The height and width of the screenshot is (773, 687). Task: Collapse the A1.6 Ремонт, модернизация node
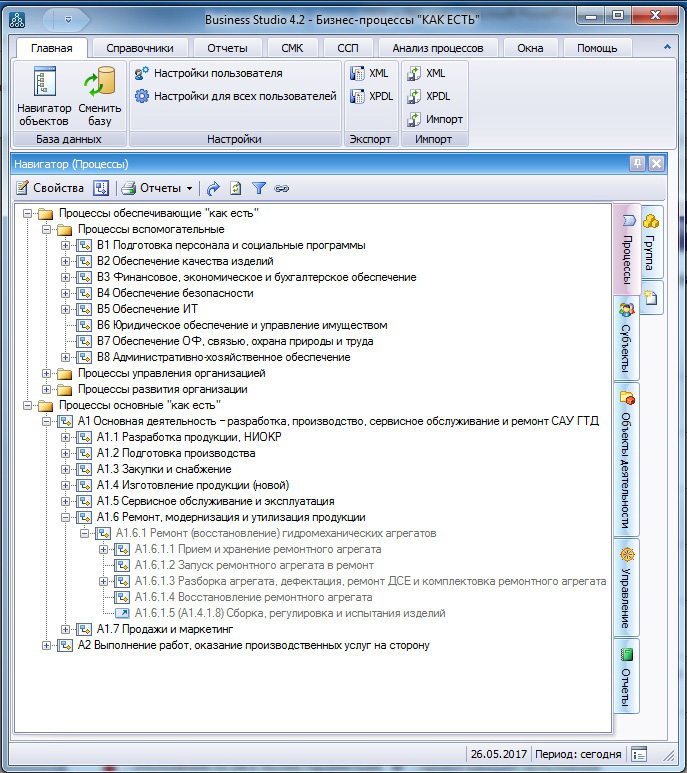click(65, 517)
